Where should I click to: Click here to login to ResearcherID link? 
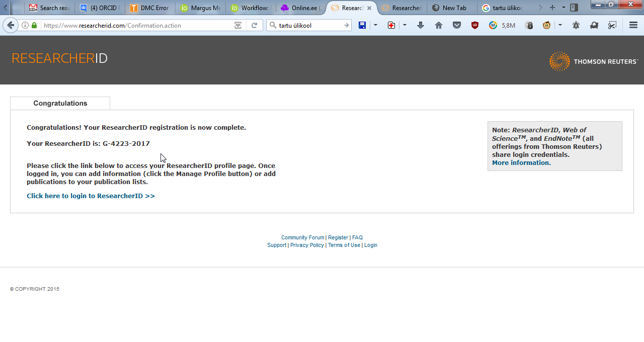click(x=91, y=196)
